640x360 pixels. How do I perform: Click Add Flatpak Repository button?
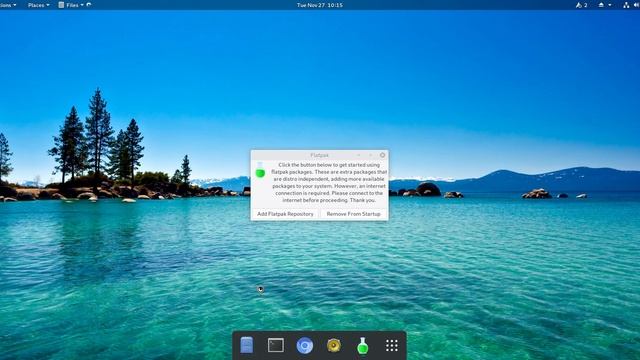[285, 214]
